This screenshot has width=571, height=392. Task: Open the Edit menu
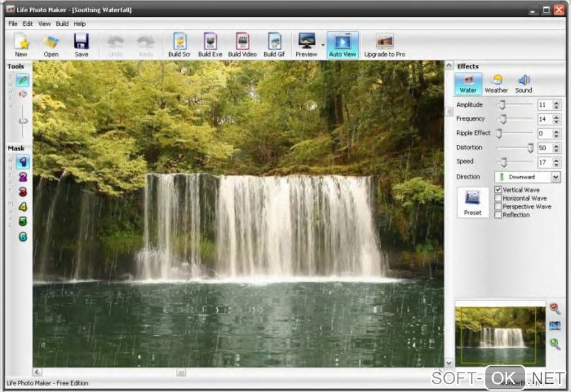pyautogui.click(x=27, y=24)
